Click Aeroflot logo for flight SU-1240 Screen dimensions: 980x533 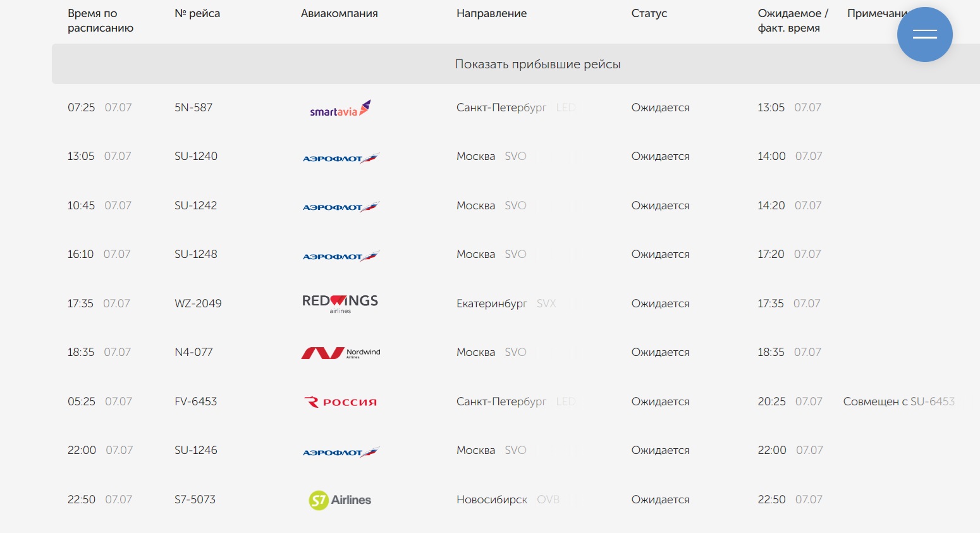[340, 157]
